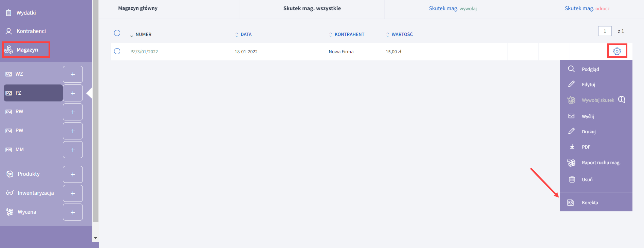The width and height of the screenshot is (644, 248).
Task: Click the PDF download arrow icon
Action: [x=572, y=147]
